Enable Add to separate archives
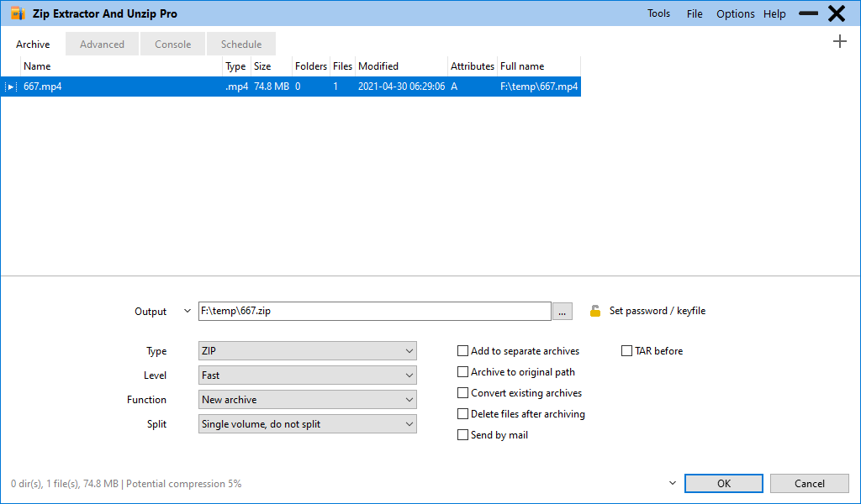This screenshot has height=504, width=861. click(x=463, y=351)
